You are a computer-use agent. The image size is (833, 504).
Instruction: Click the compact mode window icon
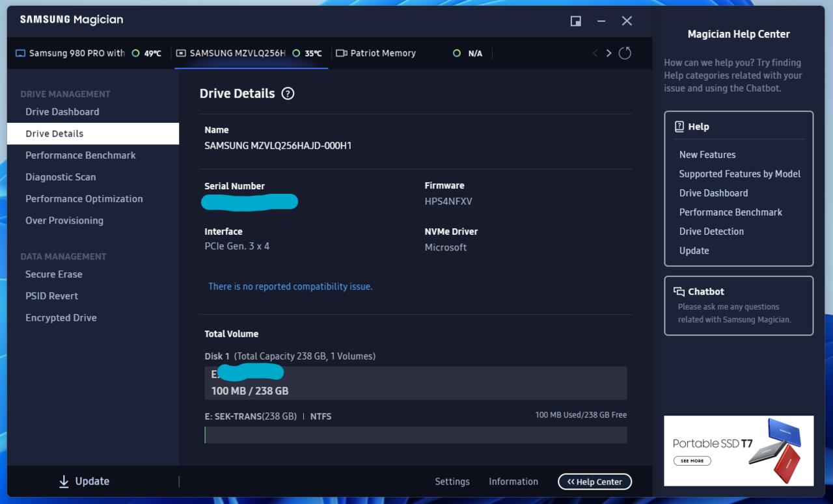pyautogui.click(x=575, y=21)
